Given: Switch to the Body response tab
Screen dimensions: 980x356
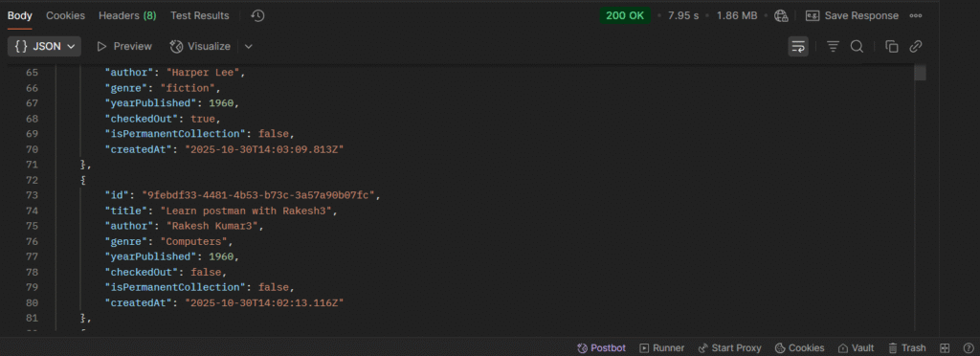Looking at the screenshot, I should (x=20, y=15).
